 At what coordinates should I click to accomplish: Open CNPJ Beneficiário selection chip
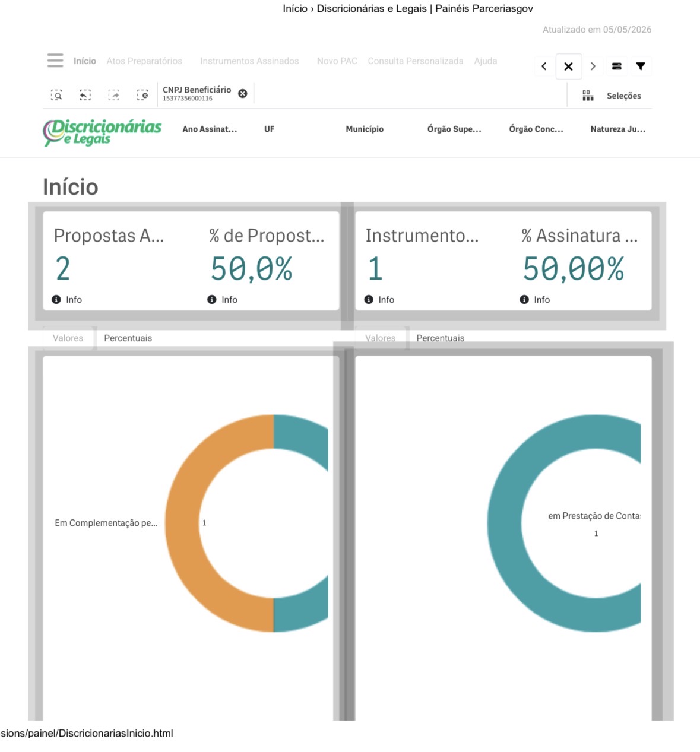[x=197, y=94]
